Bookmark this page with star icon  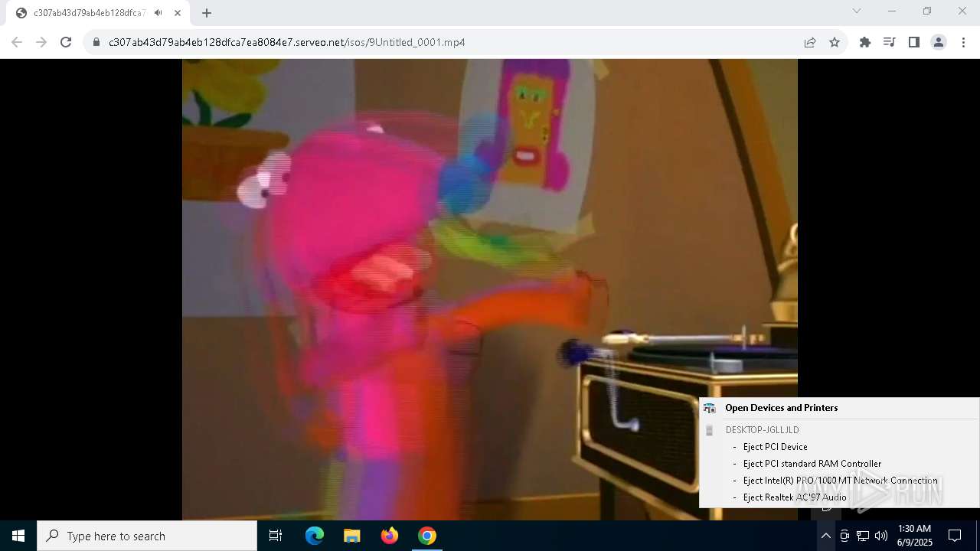[835, 42]
